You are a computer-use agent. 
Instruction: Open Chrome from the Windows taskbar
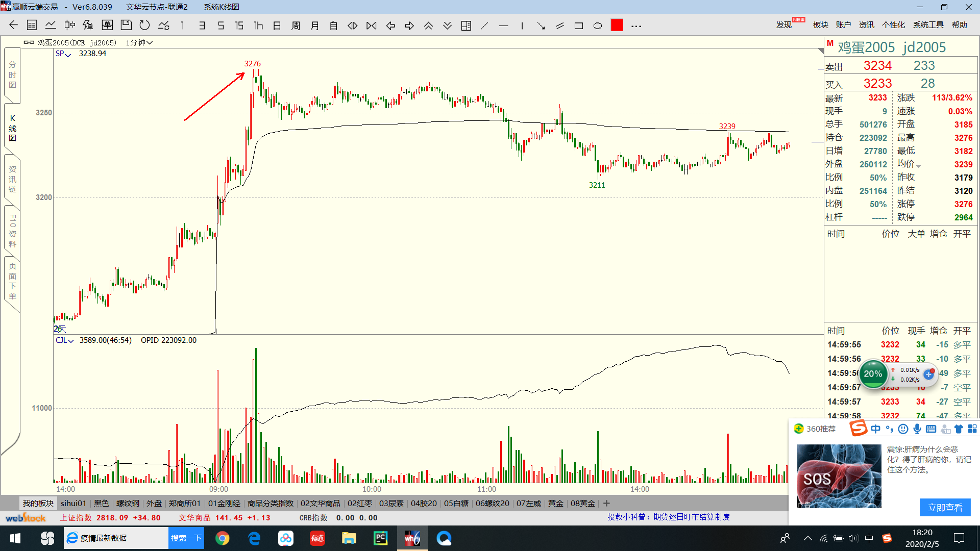(x=222, y=538)
